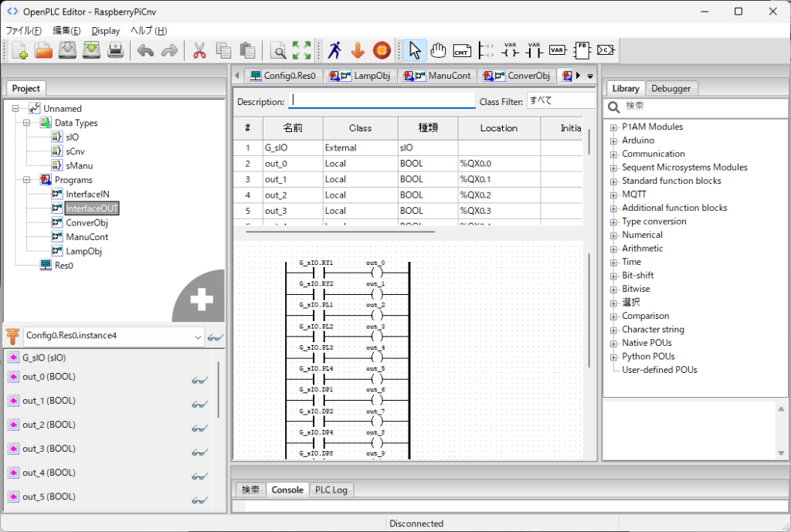Add a power rail tool icon
This screenshot has width=791, height=532.
(x=486, y=50)
